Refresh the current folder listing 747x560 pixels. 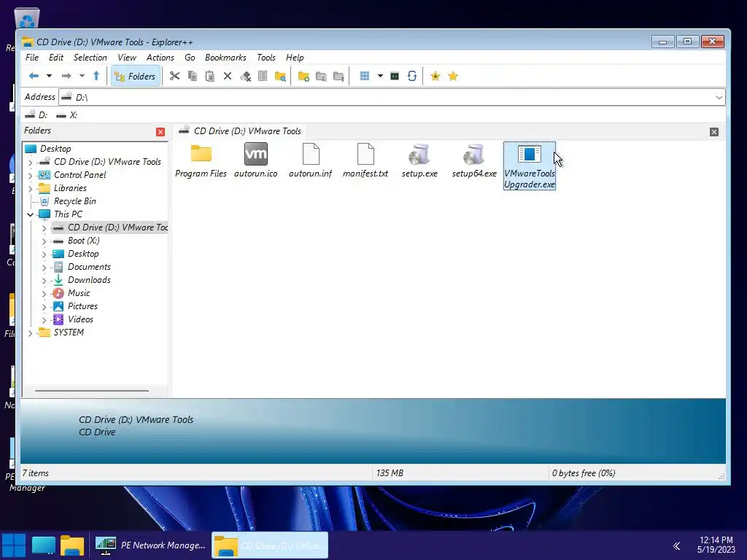coord(412,76)
